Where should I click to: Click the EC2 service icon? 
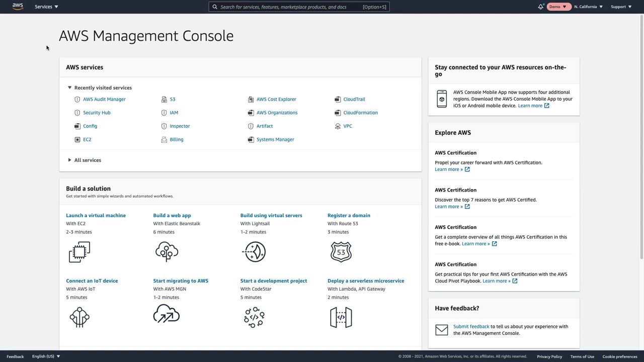[77, 140]
